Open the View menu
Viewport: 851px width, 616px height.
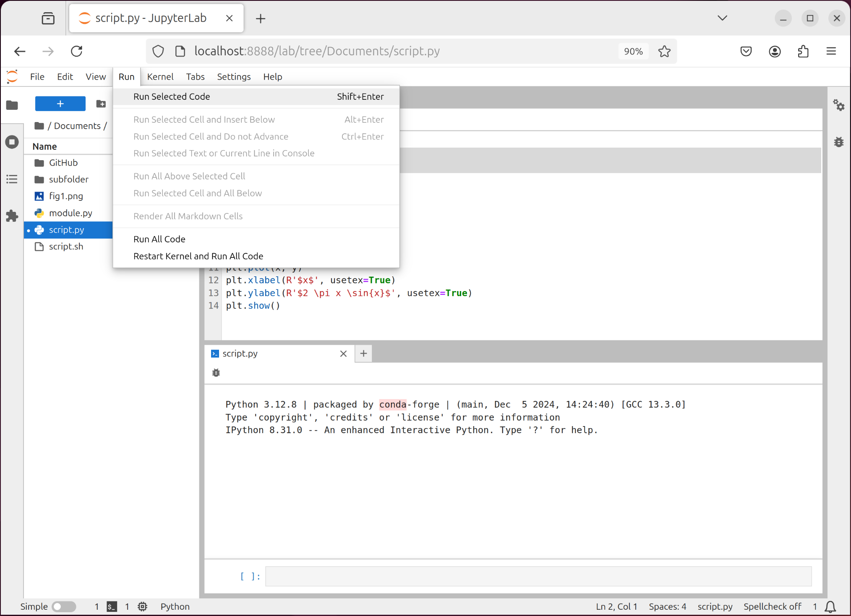tap(96, 77)
